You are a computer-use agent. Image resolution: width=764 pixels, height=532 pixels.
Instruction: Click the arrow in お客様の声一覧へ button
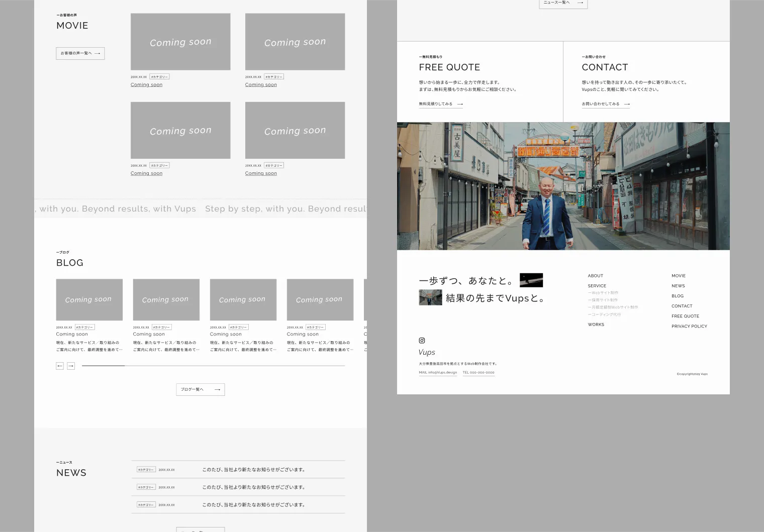(x=98, y=53)
